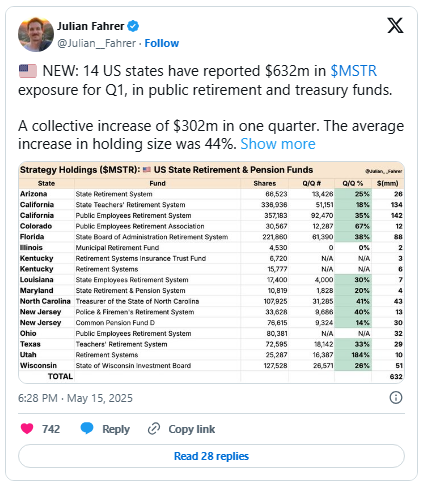
Task: Expand the tweet with Show more
Action: [278, 144]
